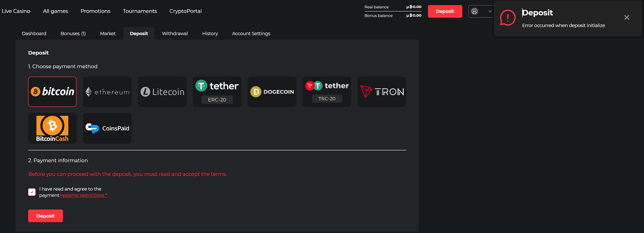Viewport: 644px width, 233px height.
Task: Go to the Withdrawal tab
Action: pyautogui.click(x=175, y=33)
